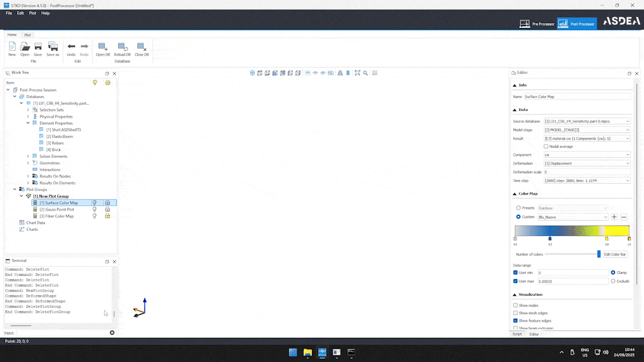Clear the terminal input field
Image resolution: width=644 pixels, height=362 pixels.
[x=112, y=332]
